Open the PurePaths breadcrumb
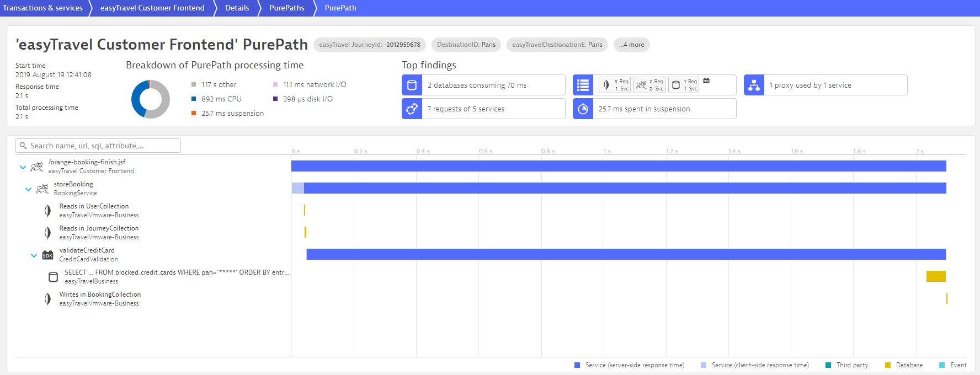This screenshot has width=980, height=375. 287,8
